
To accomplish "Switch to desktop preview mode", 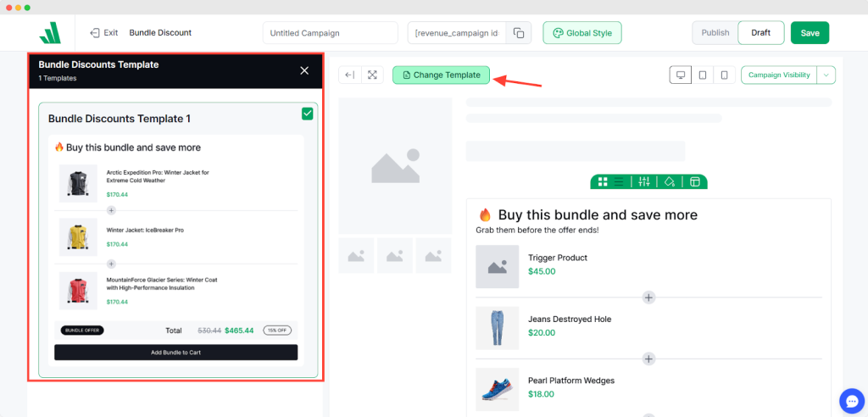I will pyautogui.click(x=681, y=75).
